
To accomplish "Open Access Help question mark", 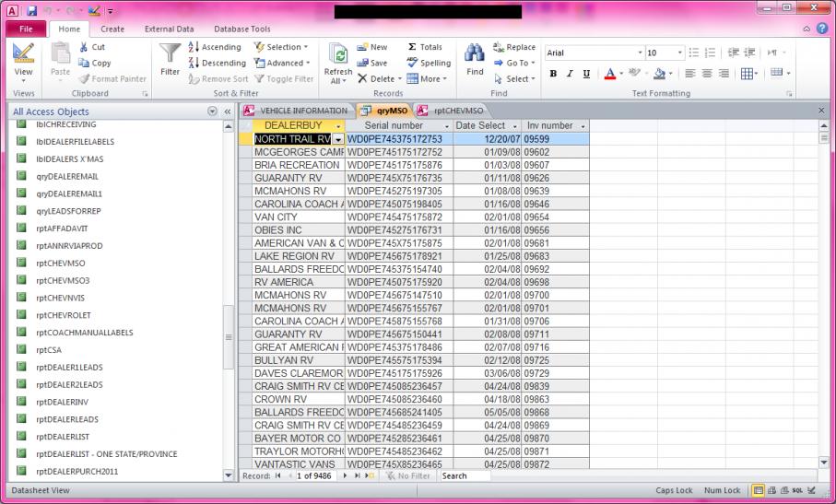I will point(822,29).
